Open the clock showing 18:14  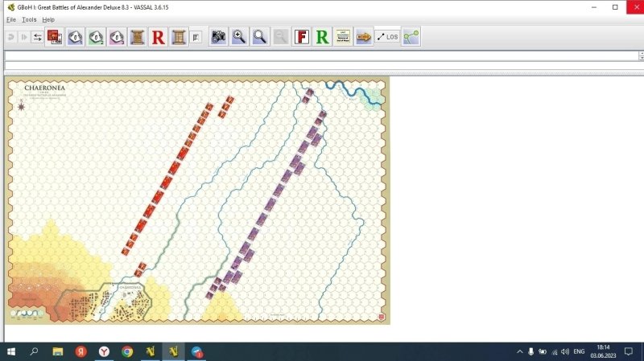pyautogui.click(x=603, y=351)
